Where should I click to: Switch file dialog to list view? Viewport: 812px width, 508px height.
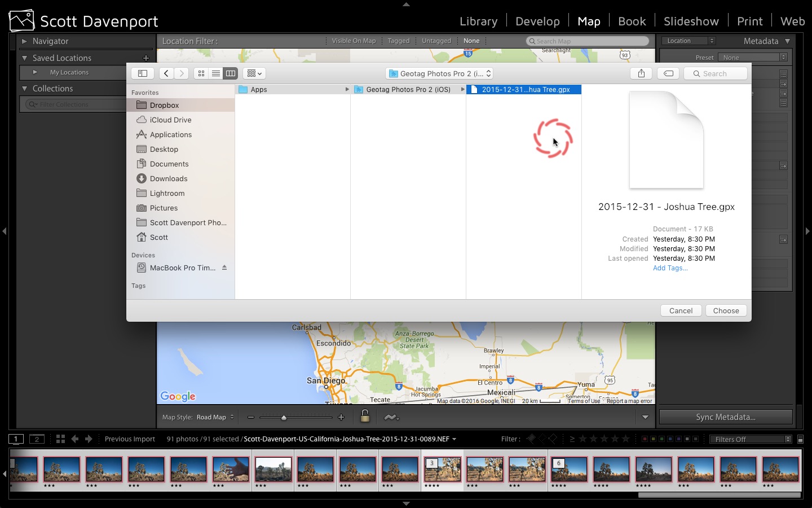point(216,73)
